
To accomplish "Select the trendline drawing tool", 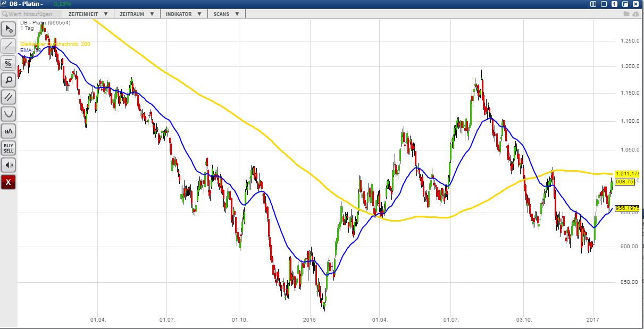I will [x=8, y=47].
